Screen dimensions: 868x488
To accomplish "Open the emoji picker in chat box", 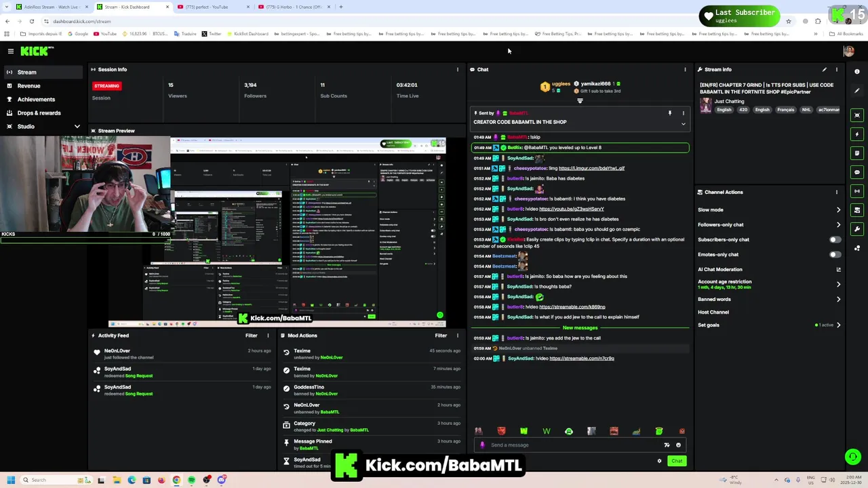I will pos(678,445).
